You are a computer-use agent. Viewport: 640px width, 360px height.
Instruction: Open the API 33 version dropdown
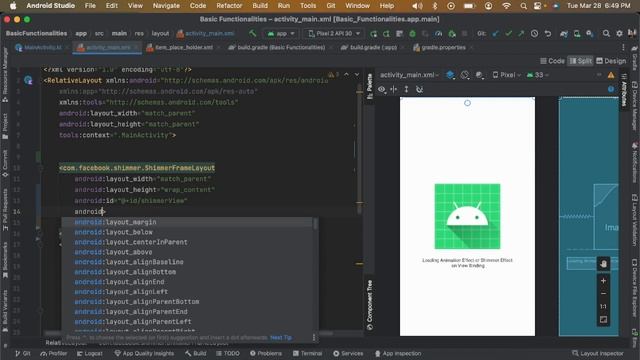click(538, 75)
